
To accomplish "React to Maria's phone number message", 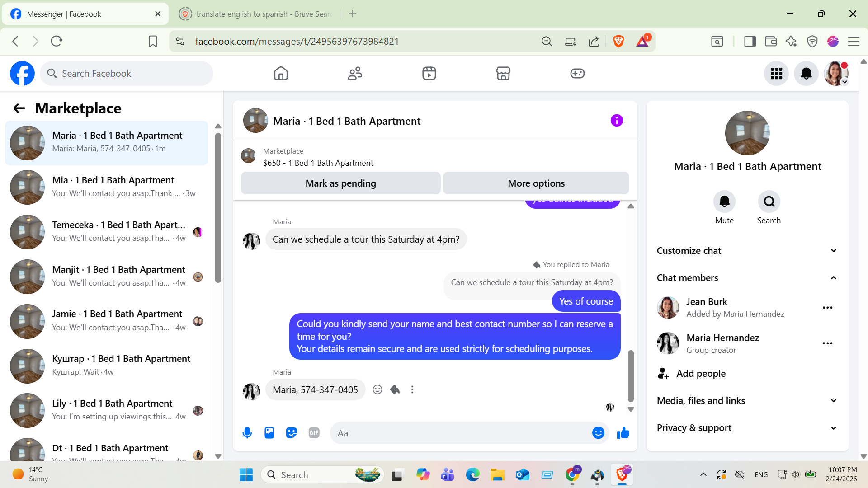I will click(377, 389).
